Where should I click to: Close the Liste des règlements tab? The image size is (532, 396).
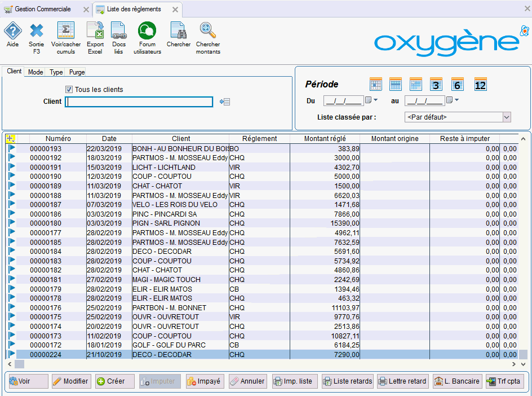(175, 10)
